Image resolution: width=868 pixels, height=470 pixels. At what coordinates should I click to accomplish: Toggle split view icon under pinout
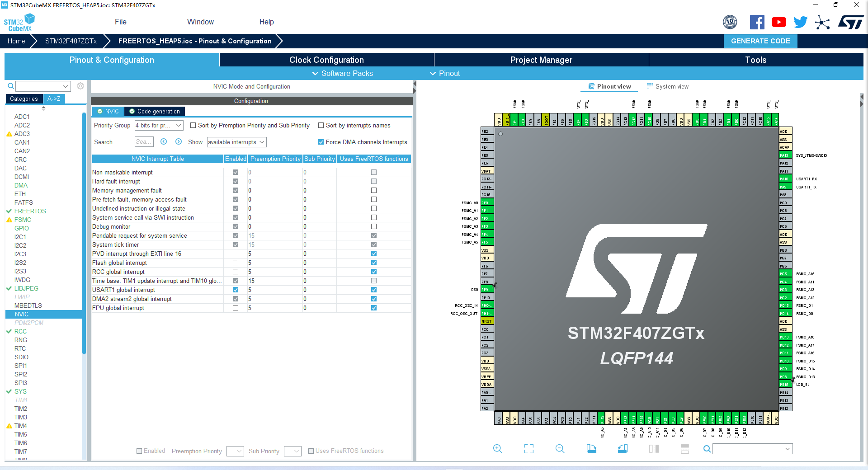(x=654, y=449)
